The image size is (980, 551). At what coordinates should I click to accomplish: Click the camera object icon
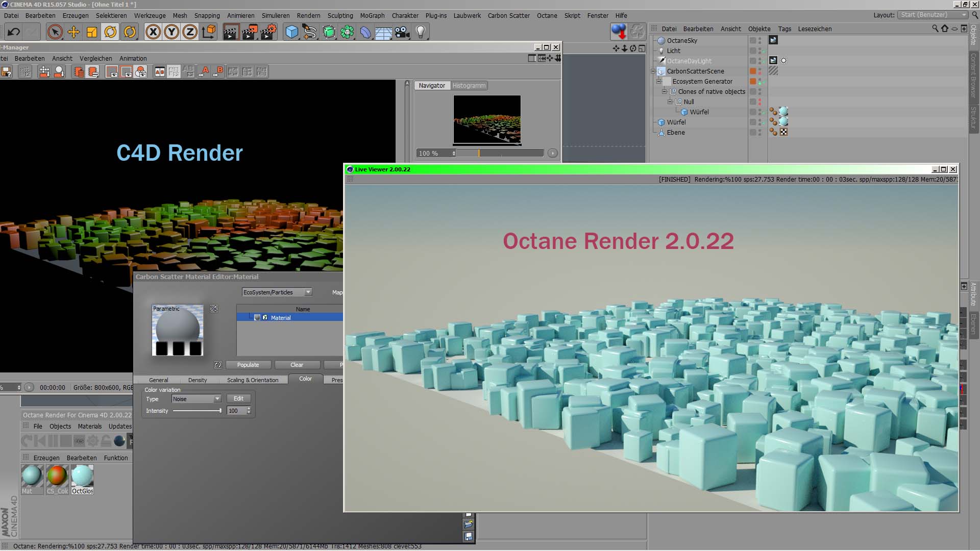tap(402, 32)
